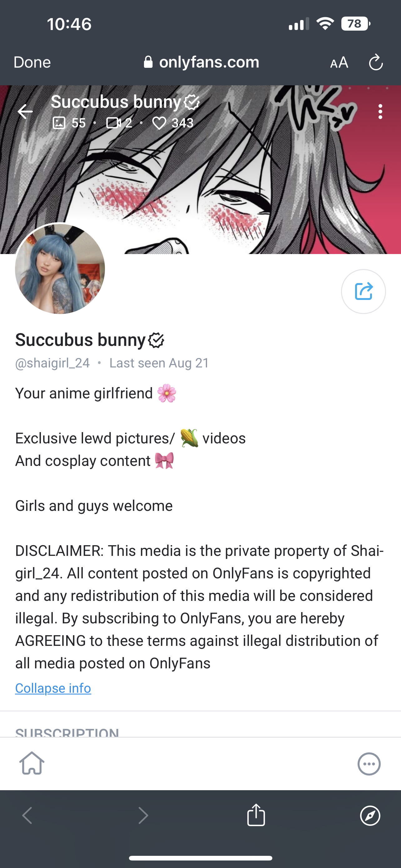This screenshot has width=401, height=868.
Task: Reload the page with the refresh icon
Action: click(x=376, y=62)
